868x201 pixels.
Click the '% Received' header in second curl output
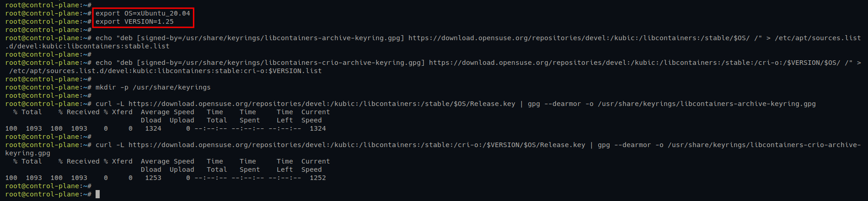point(79,161)
